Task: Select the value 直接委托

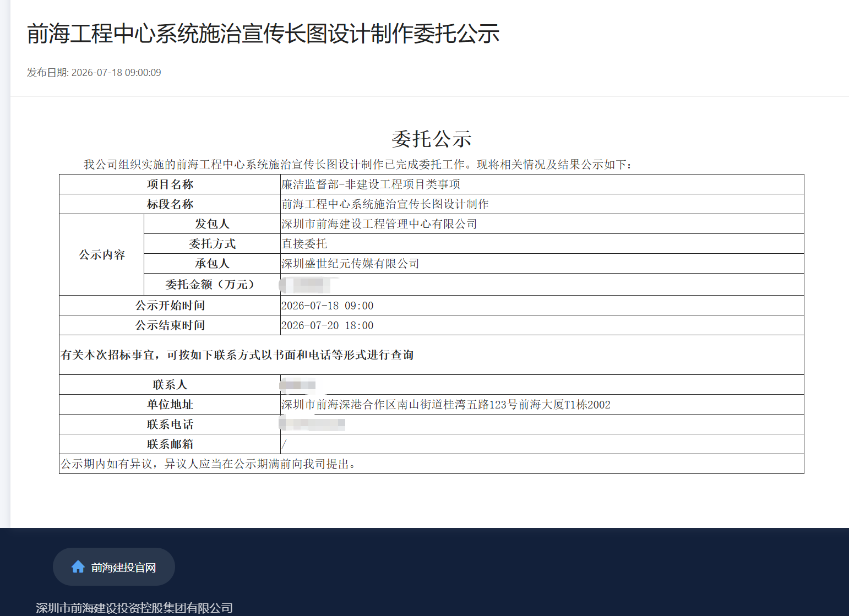Action: 304,244
